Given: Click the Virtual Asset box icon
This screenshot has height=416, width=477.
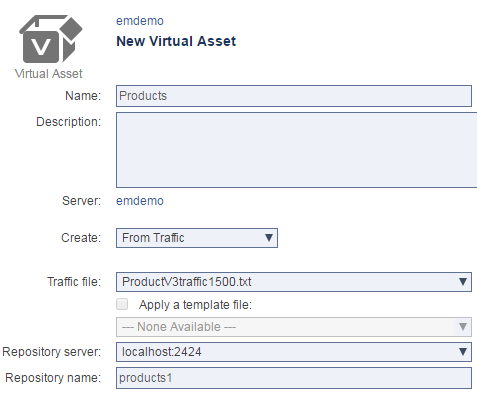Looking at the screenshot, I should 51,39.
